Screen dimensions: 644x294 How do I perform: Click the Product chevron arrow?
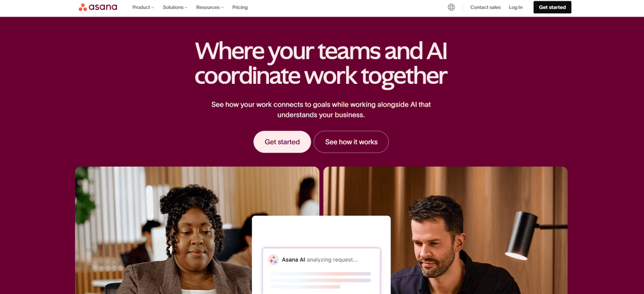tap(153, 8)
